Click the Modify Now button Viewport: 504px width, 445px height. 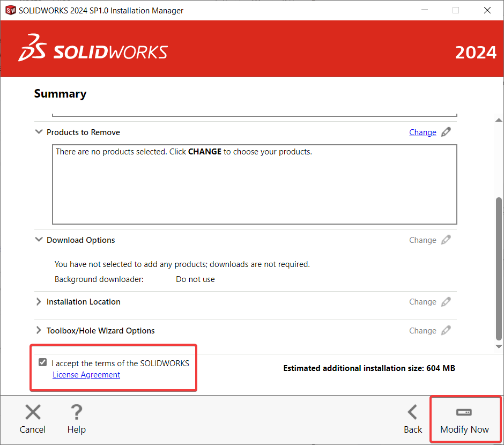[x=465, y=419]
